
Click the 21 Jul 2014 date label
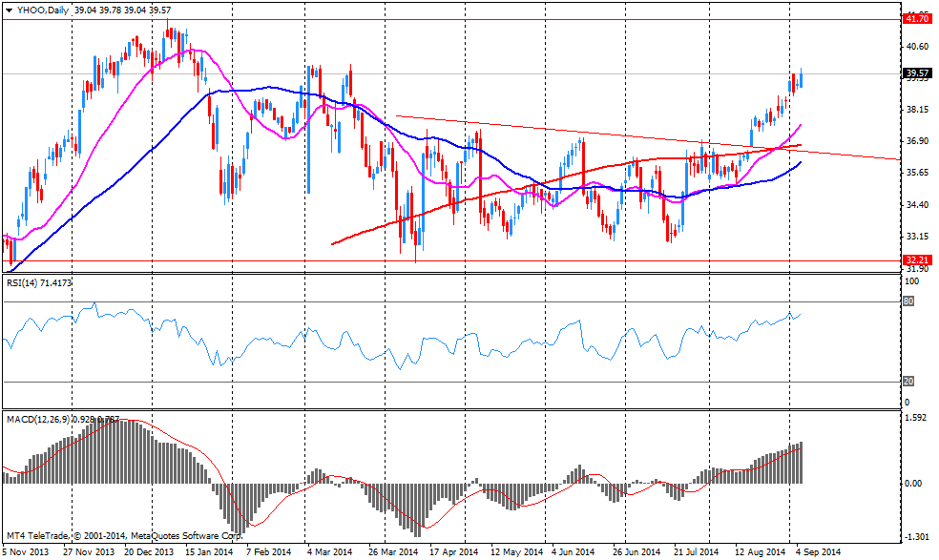(696, 551)
